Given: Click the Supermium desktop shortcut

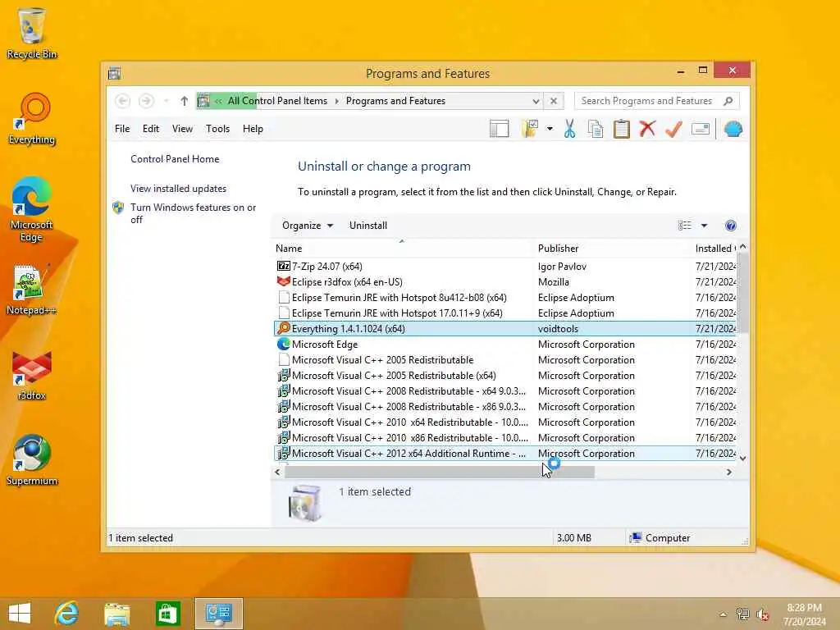Looking at the screenshot, I should coord(32,459).
